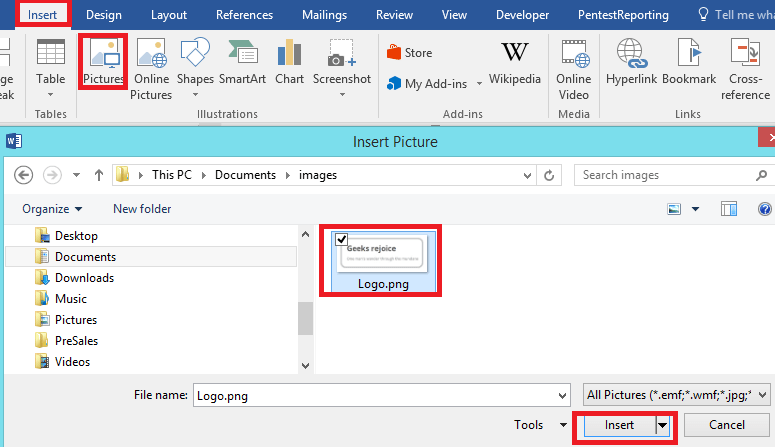The width and height of the screenshot is (775, 447).
Task: Select the SmartArt icon
Action: click(241, 62)
